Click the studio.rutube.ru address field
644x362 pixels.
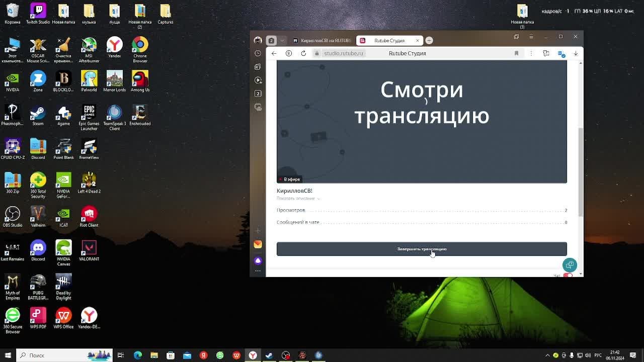(344, 53)
